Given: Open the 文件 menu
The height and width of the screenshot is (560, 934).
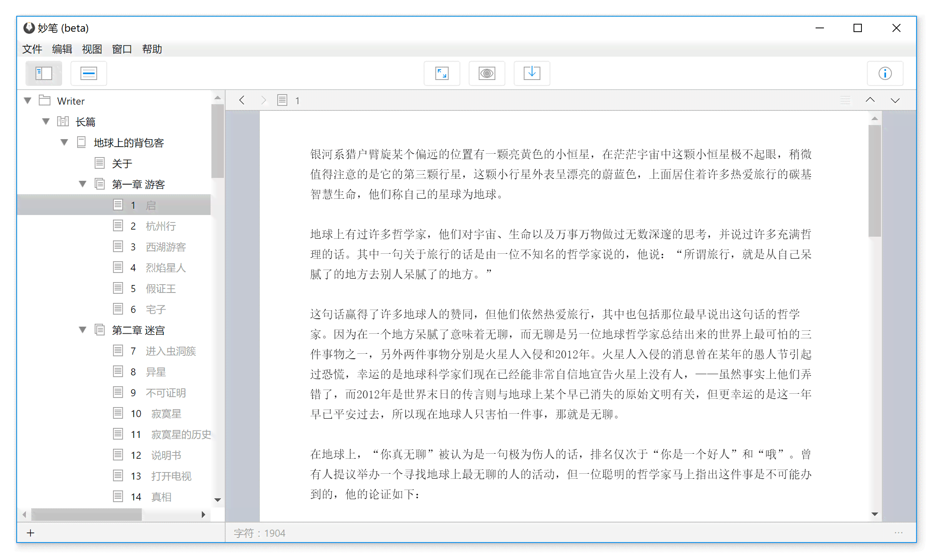Looking at the screenshot, I should pos(32,49).
